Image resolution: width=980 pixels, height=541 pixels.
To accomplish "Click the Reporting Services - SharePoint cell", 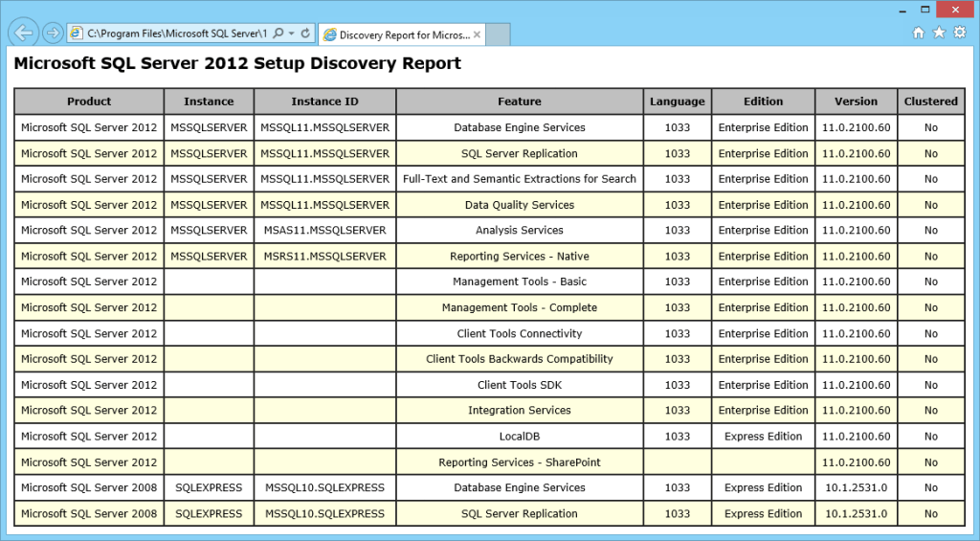I will pyautogui.click(x=520, y=462).
